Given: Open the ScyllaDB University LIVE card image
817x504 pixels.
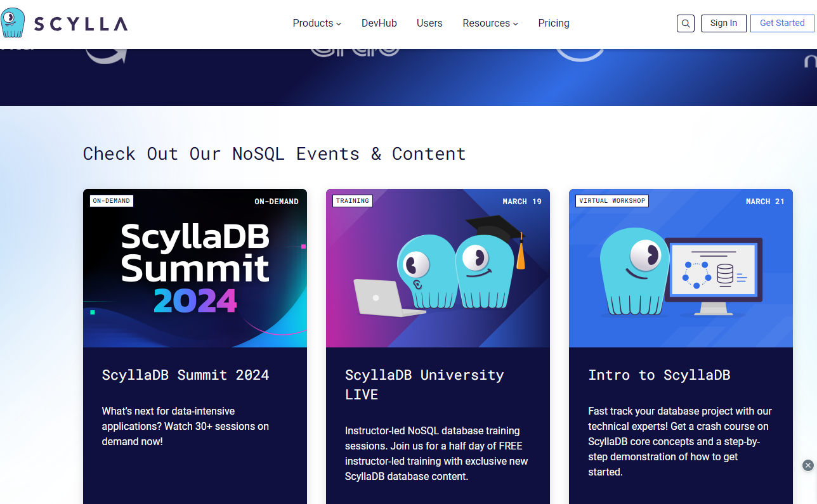Looking at the screenshot, I should pos(438,268).
